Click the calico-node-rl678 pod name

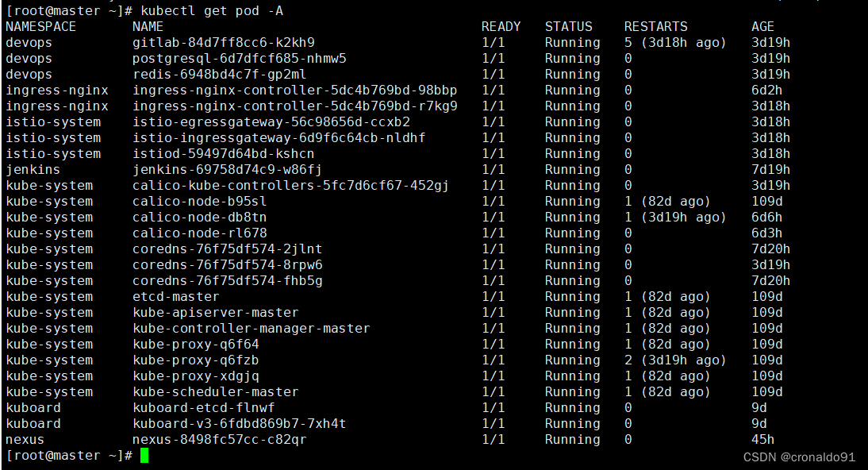click(x=199, y=233)
